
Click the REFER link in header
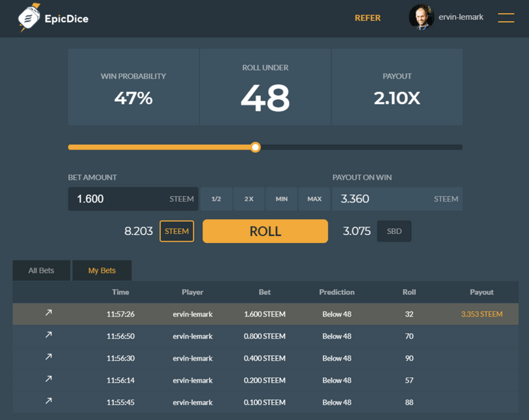coord(367,18)
